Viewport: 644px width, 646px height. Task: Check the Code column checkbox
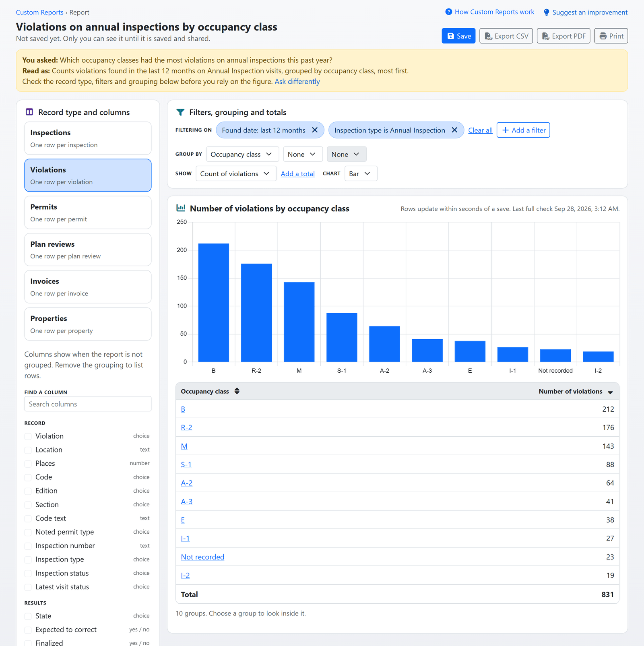[28, 477]
